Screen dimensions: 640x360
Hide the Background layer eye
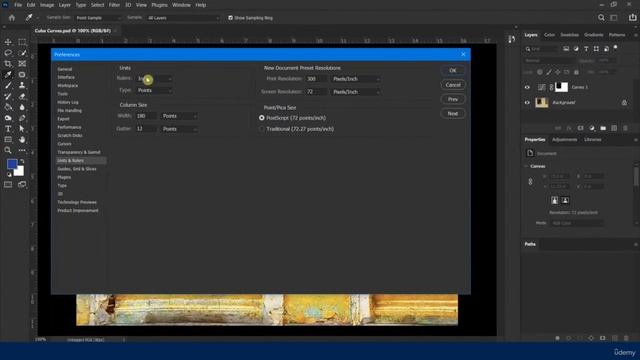(x=527, y=102)
